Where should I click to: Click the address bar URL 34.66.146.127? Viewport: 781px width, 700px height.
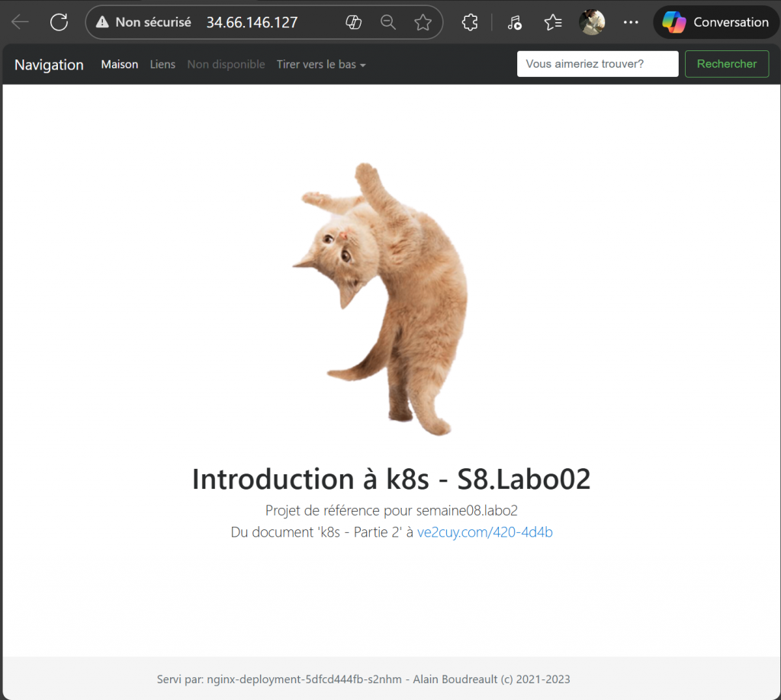pos(252,22)
